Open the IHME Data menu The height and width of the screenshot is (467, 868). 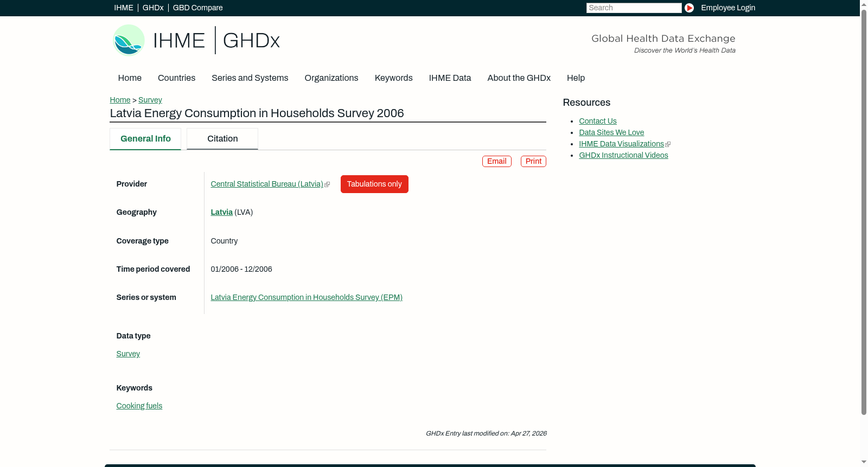(x=450, y=78)
